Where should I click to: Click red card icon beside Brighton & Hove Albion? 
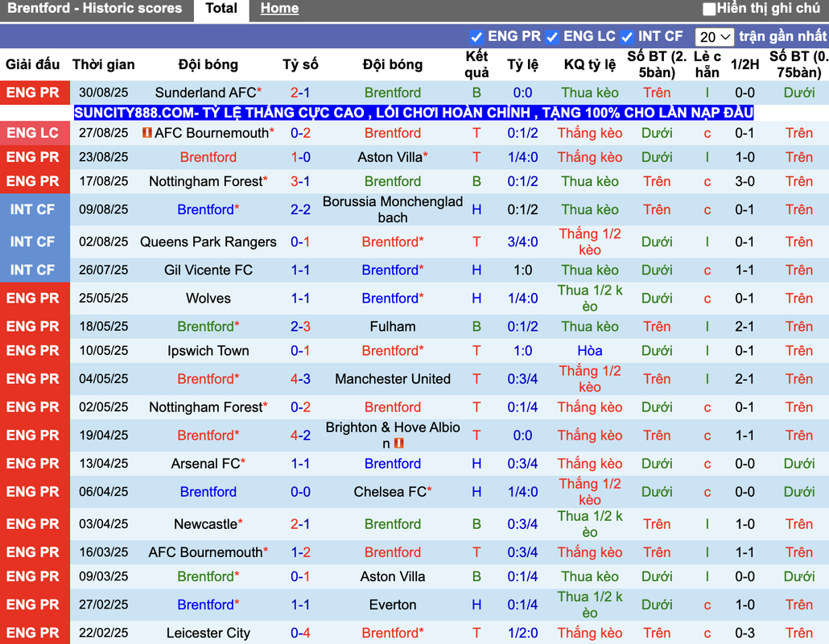coord(399,443)
